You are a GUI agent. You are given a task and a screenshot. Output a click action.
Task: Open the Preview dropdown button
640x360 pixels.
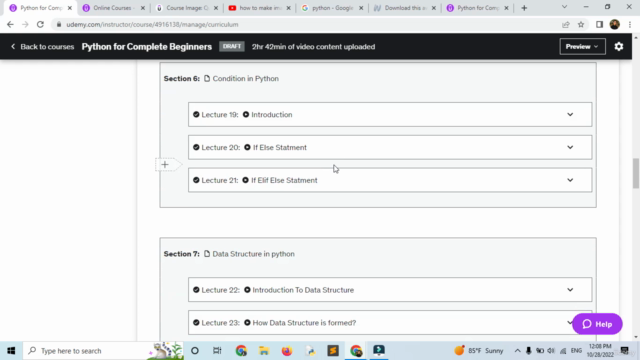582,47
